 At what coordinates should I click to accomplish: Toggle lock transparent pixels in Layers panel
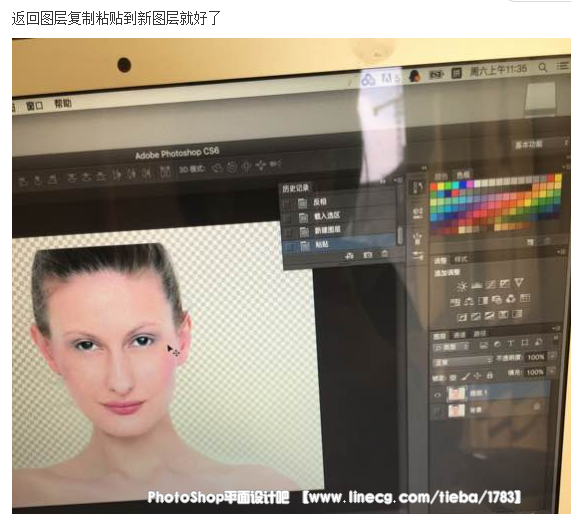click(x=453, y=378)
